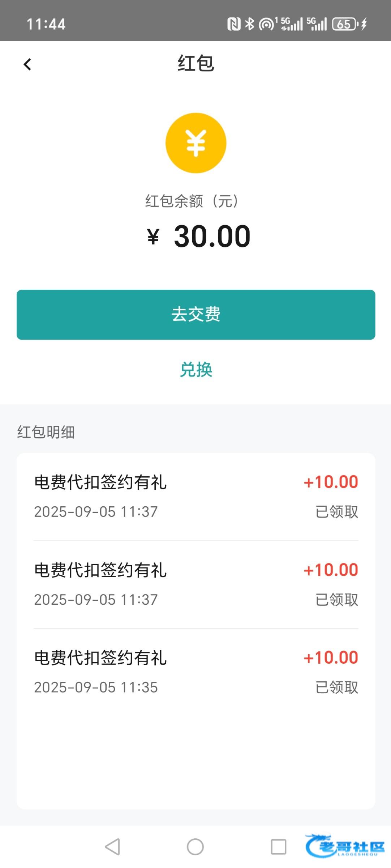Image resolution: width=391 pixels, height=868 pixels.
Task: Tap the 兑换 link
Action: pyautogui.click(x=196, y=370)
